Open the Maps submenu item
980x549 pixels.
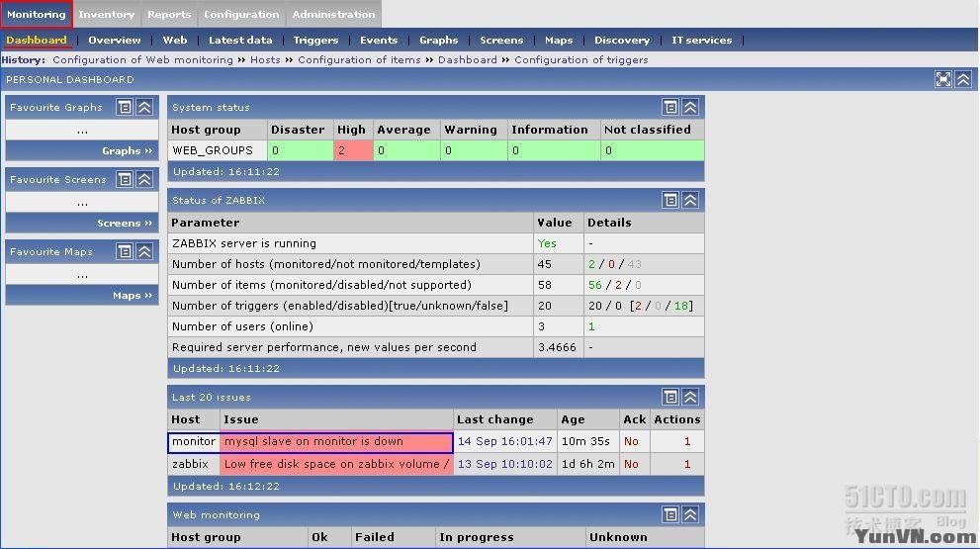[559, 40]
